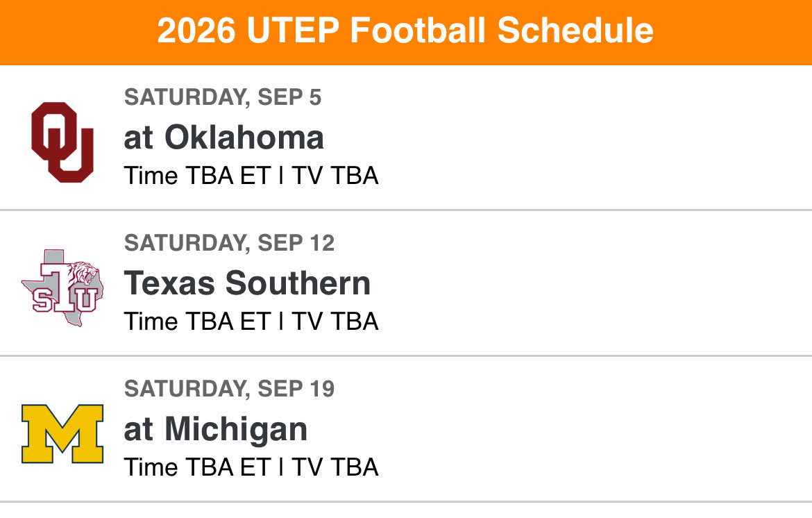The width and height of the screenshot is (812, 518).
Task: Click 'Time TBA ET' under Michigan game
Action: pos(196,467)
